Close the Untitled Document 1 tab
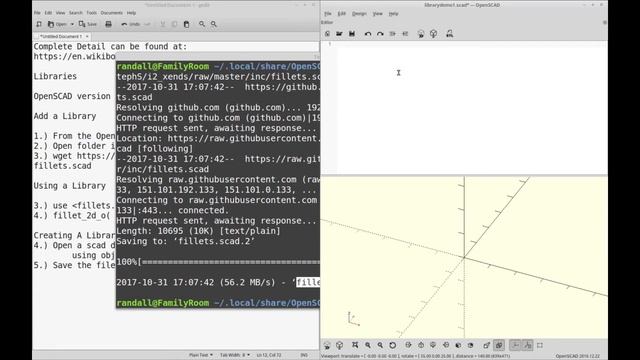640x360 pixels. [x=87, y=36]
